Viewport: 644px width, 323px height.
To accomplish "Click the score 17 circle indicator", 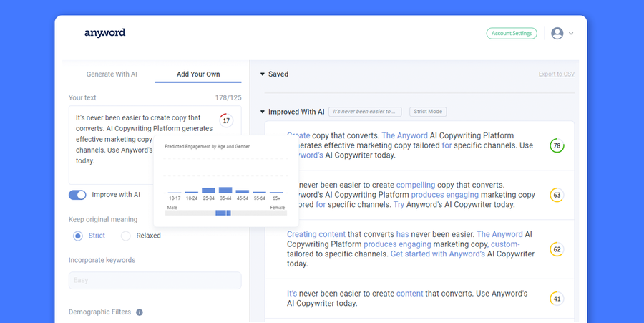I will click(x=226, y=120).
